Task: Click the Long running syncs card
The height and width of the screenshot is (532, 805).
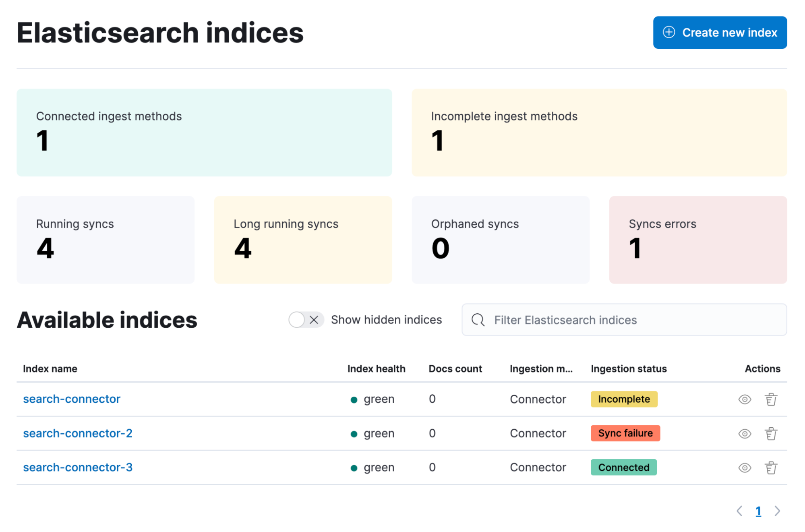Action: click(x=303, y=240)
